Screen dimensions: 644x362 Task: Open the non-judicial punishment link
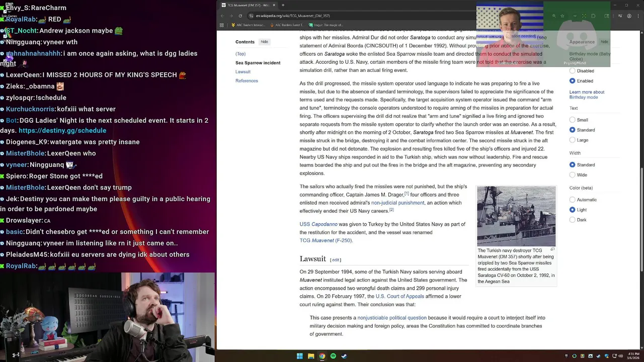point(397,203)
